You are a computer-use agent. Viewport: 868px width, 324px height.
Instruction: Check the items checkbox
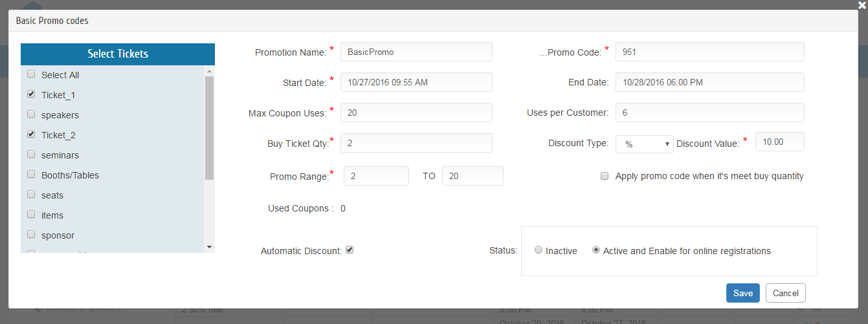(x=31, y=215)
